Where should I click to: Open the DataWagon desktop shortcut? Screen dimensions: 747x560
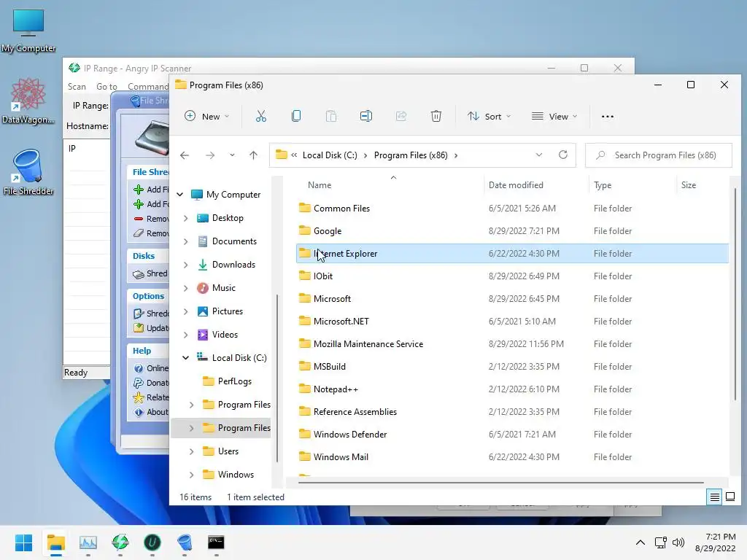tap(28, 101)
